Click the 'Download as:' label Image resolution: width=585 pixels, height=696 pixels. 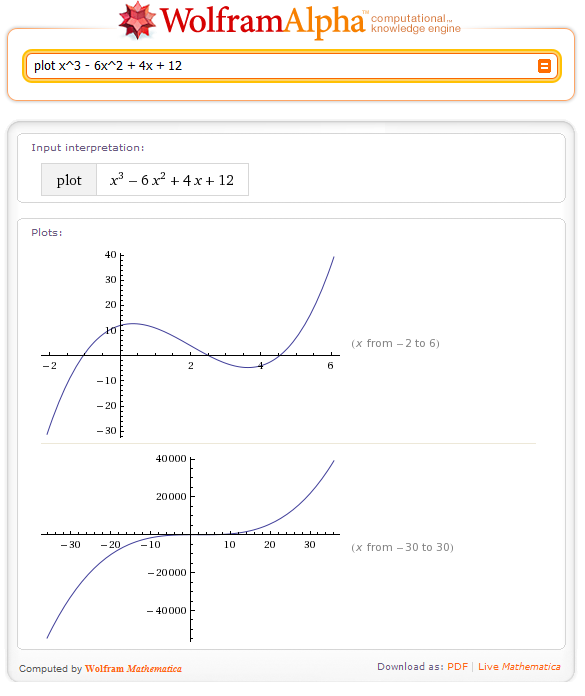(410, 667)
